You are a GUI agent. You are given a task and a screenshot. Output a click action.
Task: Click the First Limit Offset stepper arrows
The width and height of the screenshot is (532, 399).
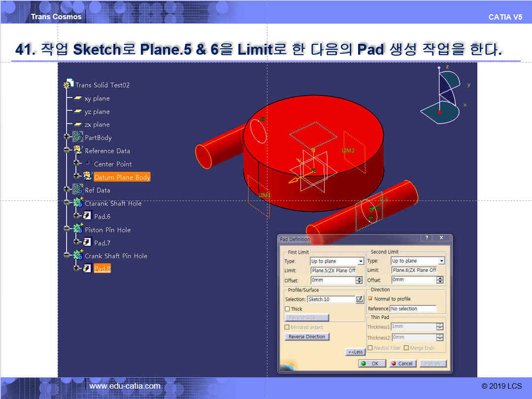[359, 280]
